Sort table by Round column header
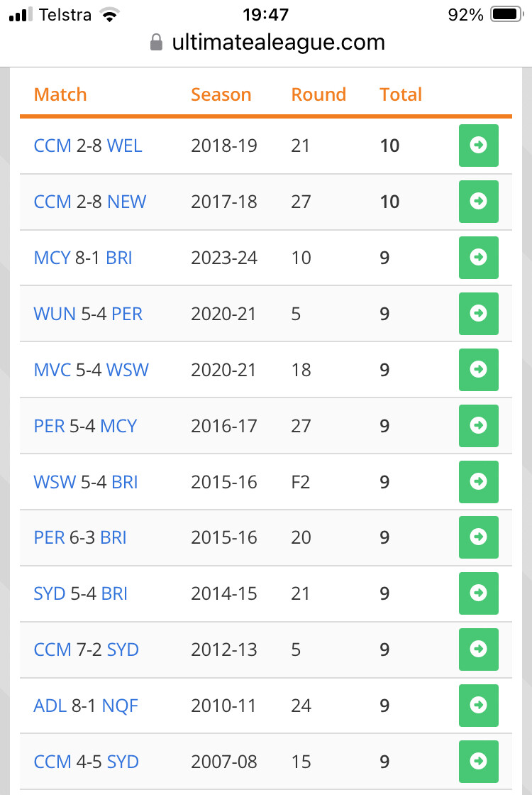532x795 pixels. tap(318, 94)
